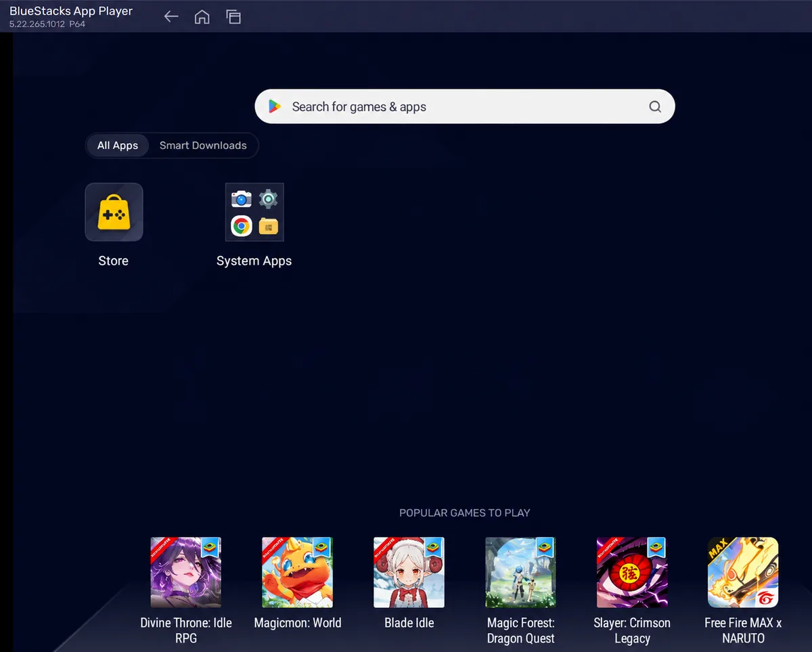Switch to the All Apps tab
This screenshot has width=812, height=652.
tap(118, 146)
